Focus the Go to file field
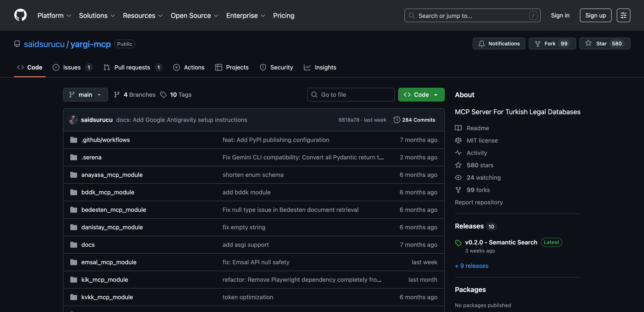This screenshot has width=644, height=312. [351, 95]
